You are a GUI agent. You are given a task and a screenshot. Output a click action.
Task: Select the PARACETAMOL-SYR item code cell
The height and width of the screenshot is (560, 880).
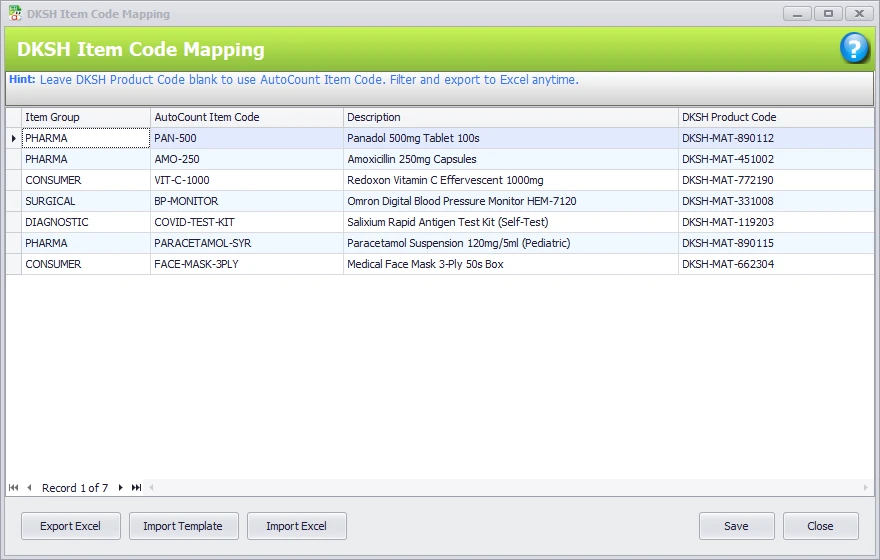[247, 243]
